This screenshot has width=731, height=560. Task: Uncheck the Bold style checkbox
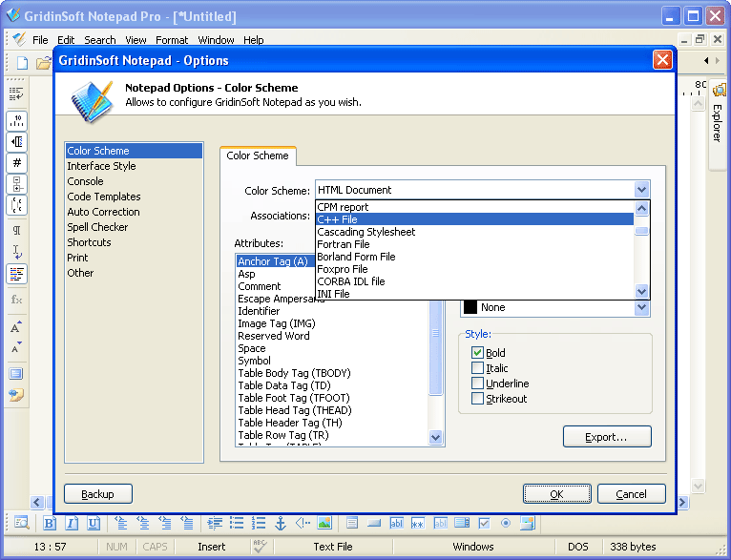click(477, 353)
